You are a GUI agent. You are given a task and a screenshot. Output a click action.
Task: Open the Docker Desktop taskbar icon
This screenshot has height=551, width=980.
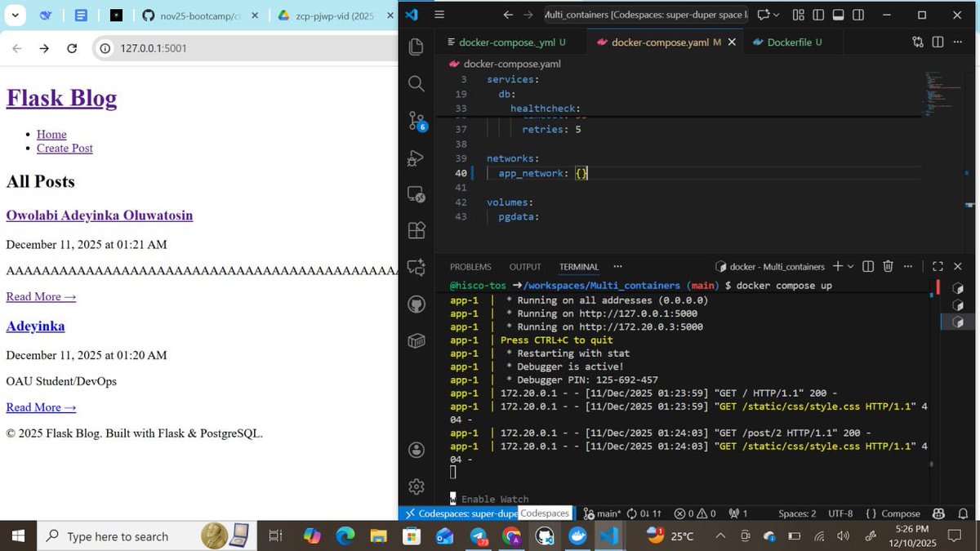(x=577, y=536)
